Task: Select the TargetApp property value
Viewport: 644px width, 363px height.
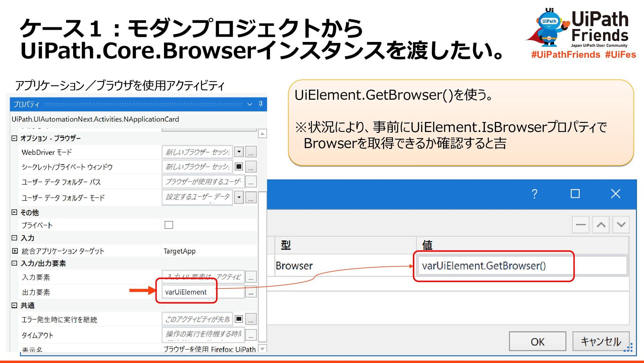Action: click(179, 251)
